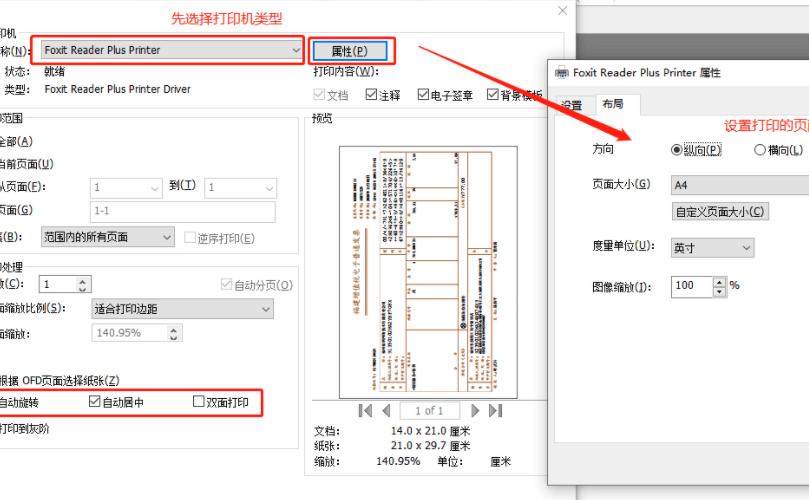Click the 自动旋转 option label
809x500 pixels.
(x=19, y=402)
